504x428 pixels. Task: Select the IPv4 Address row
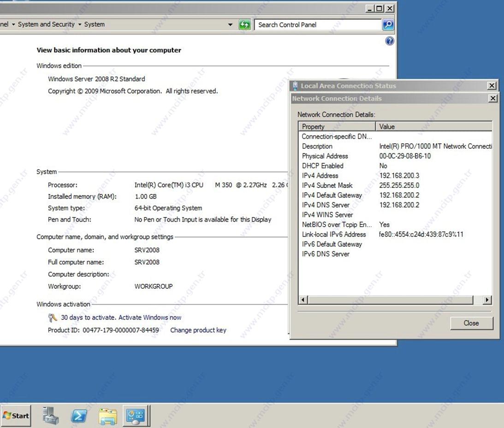pyautogui.click(x=395, y=176)
